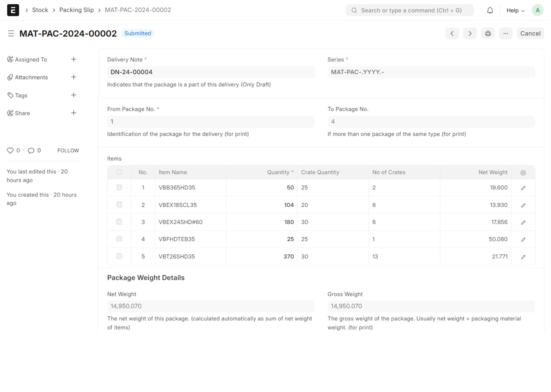Open the user avatar menu
The height and width of the screenshot is (392, 551).
point(537,10)
